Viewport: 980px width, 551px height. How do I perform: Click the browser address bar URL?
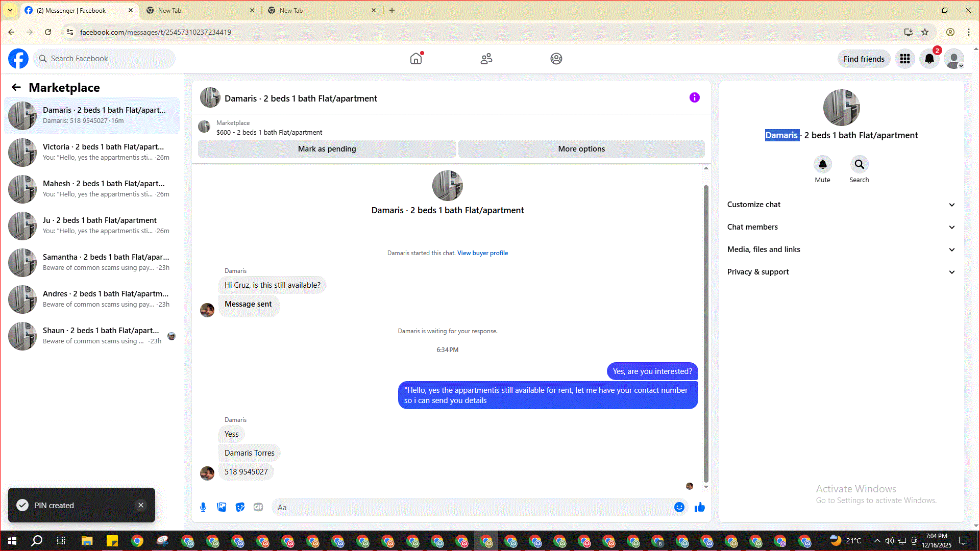(x=156, y=32)
